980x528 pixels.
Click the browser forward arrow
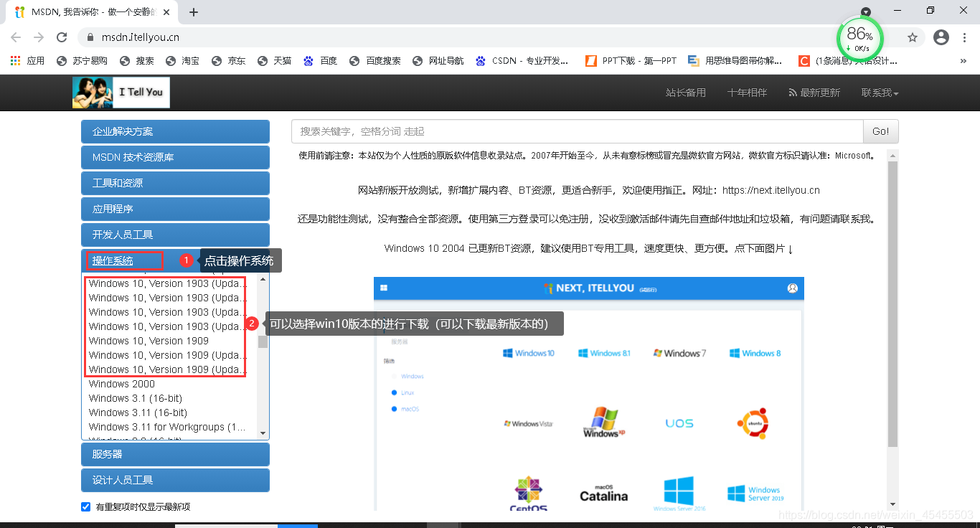coord(39,37)
